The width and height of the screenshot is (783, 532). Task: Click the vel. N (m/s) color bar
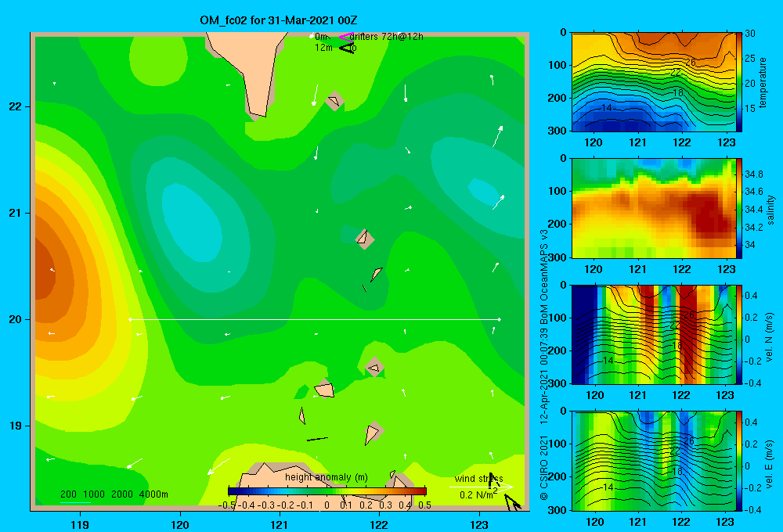[x=739, y=334]
